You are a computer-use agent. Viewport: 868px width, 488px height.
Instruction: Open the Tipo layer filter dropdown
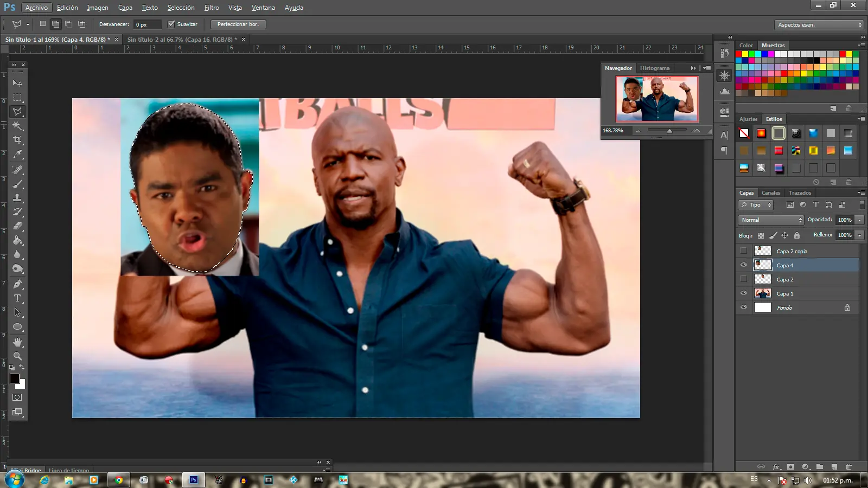click(x=756, y=205)
